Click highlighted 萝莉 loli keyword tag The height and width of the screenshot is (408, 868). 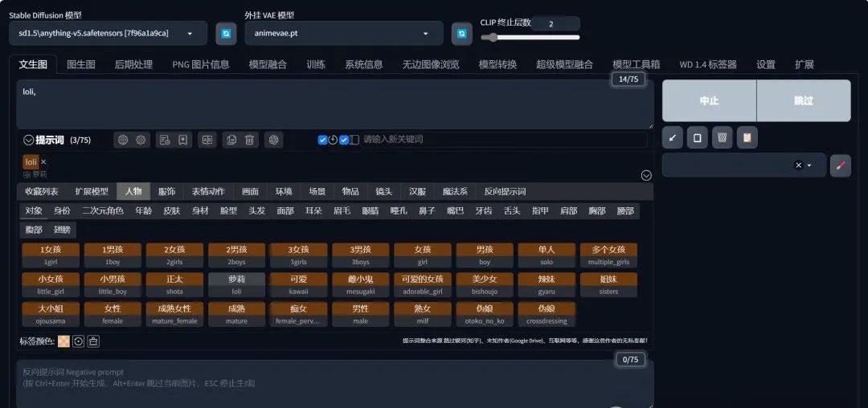click(236, 284)
